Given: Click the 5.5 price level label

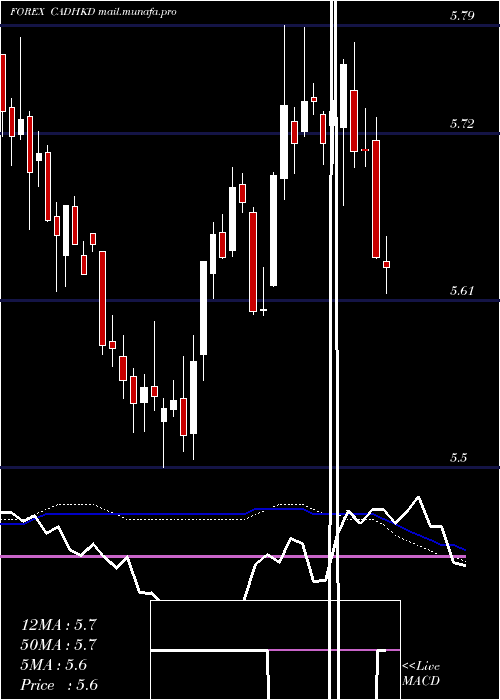Looking at the screenshot, I should coord(458,458).
